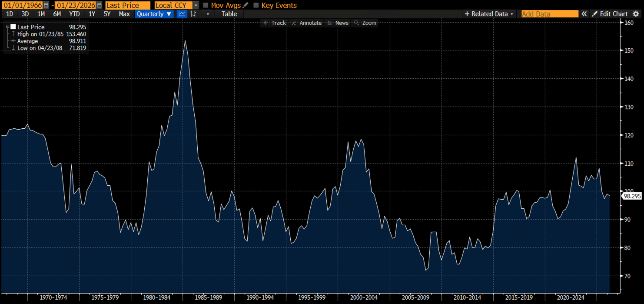Click the 70 y-axis label
Image resolution: width=644 pixels, height=304 pixels.
[627, 276]
